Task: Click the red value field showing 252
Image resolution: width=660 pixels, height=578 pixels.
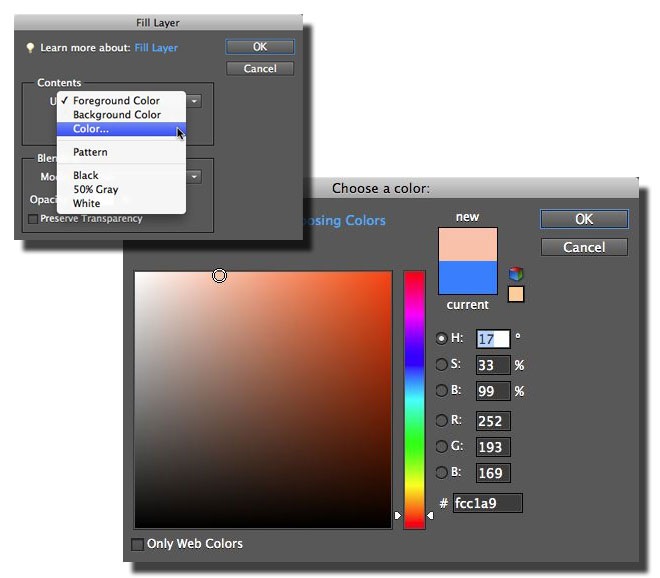Action: click(x=493, y=421)
